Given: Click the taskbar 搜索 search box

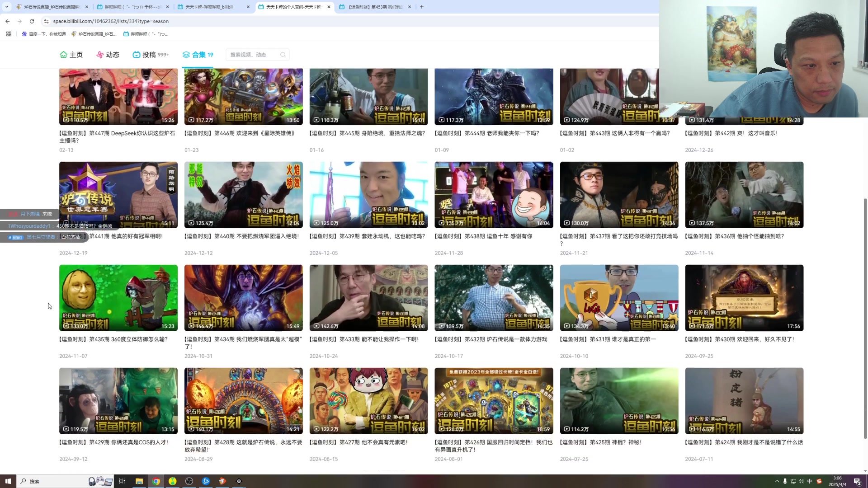Looking at the screenshot, I should [65, 481].
